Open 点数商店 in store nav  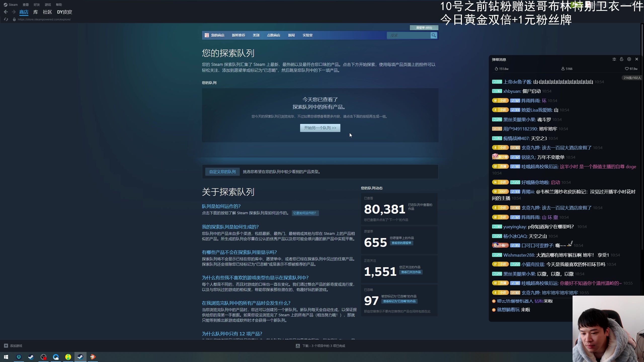(x=273, y=35)
